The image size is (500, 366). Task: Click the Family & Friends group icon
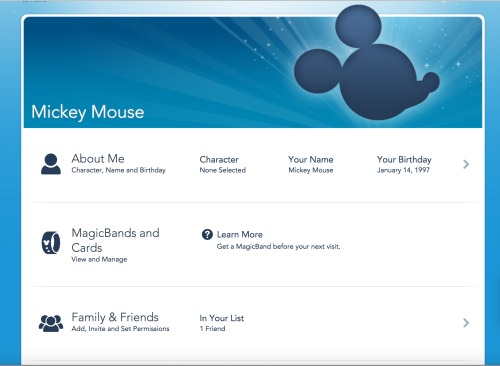click(x=51, y=323)
